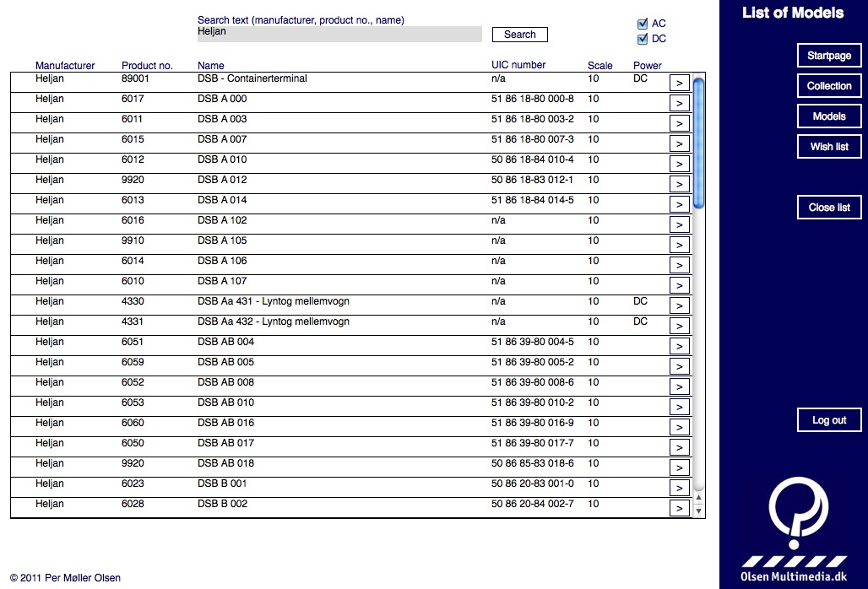Screen dimensions: 868x589
Task: Open details arrow for DSB Aa 432
Action: (679, 327)
